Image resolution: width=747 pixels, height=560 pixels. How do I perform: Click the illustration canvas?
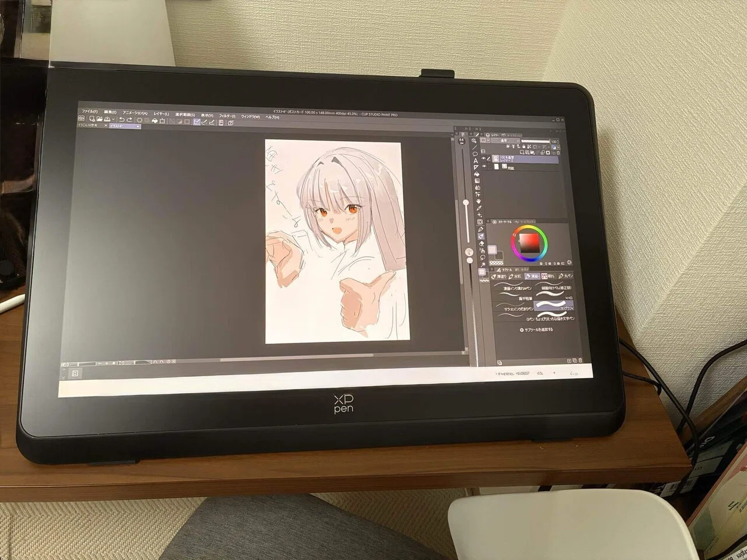tap(337, 241)
